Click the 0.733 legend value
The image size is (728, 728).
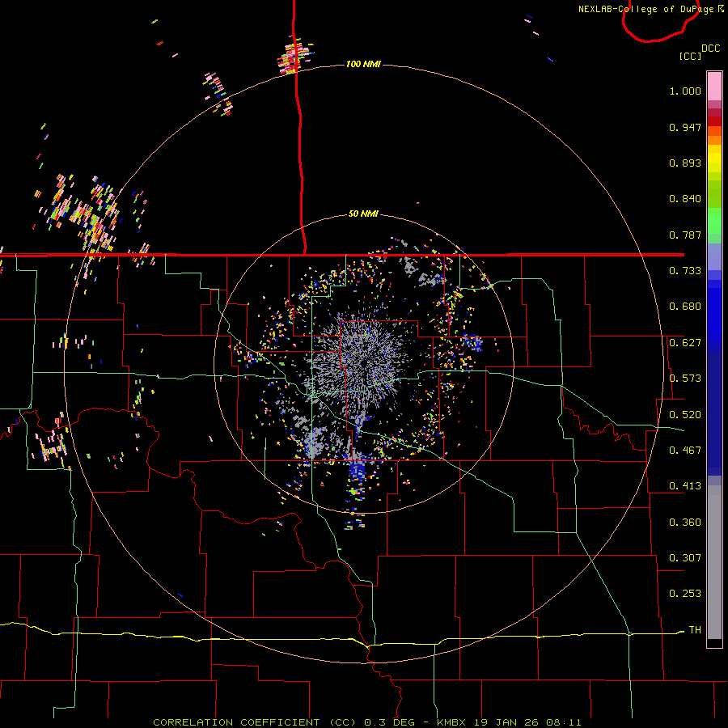click(x=685, y=271)
